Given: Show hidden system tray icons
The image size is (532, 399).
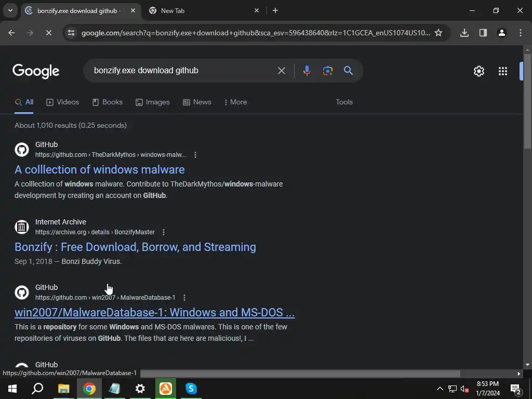Looking at the screenshot, I should 440,389.
